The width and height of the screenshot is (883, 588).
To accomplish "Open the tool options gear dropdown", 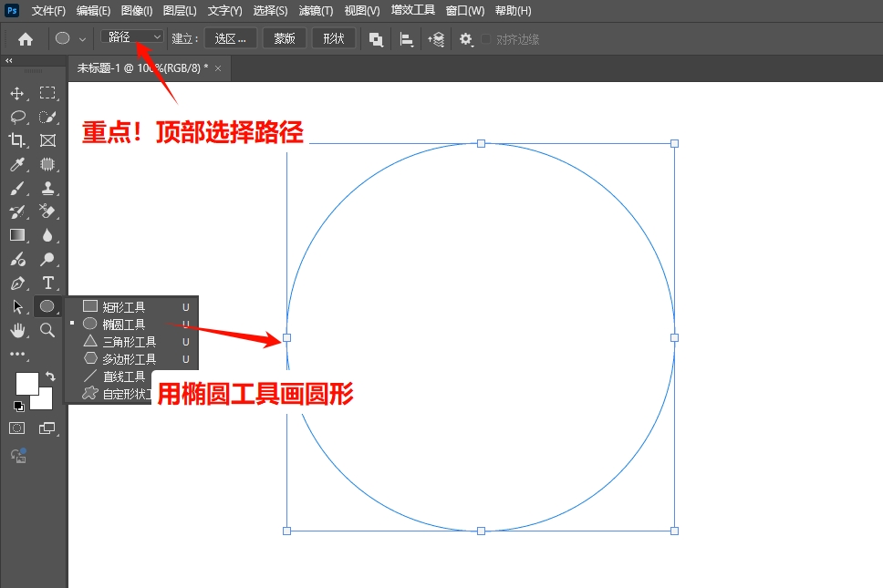I will tap(464, 38).
